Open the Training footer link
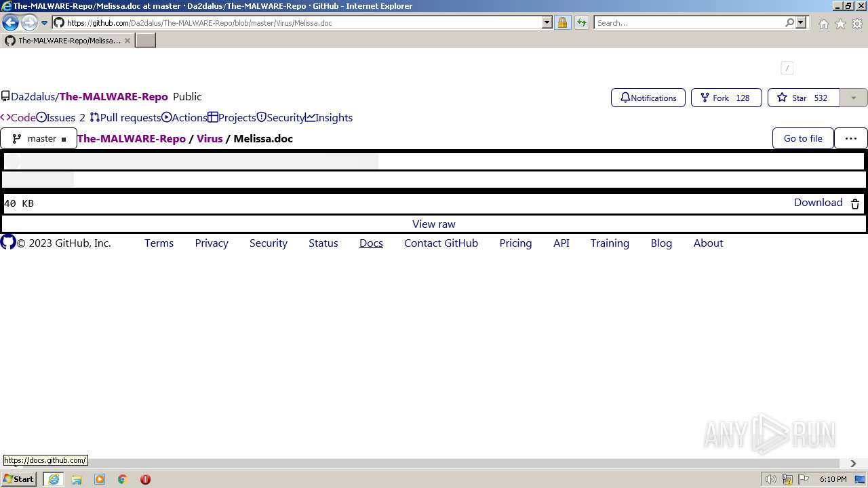The height and width of the screenshot is (488, 868). [x=610, y=243]
